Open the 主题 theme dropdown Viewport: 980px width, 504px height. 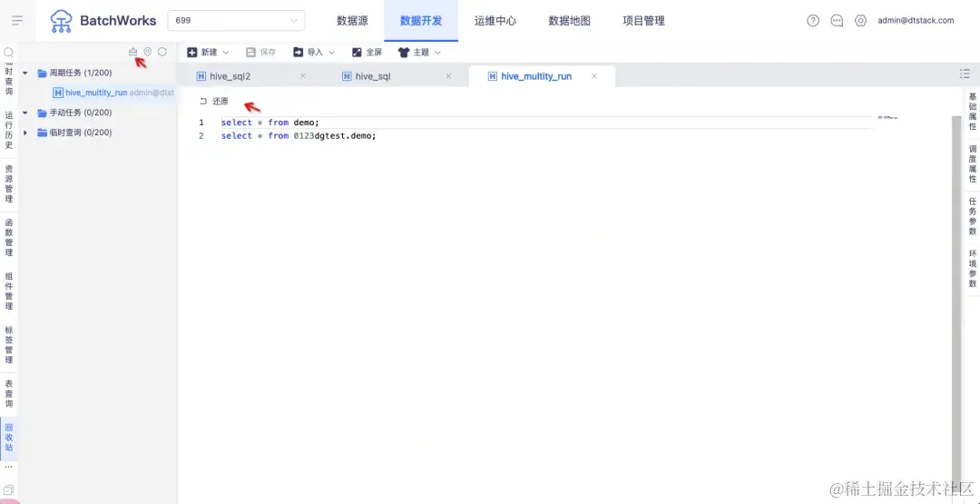click(419, 53)
